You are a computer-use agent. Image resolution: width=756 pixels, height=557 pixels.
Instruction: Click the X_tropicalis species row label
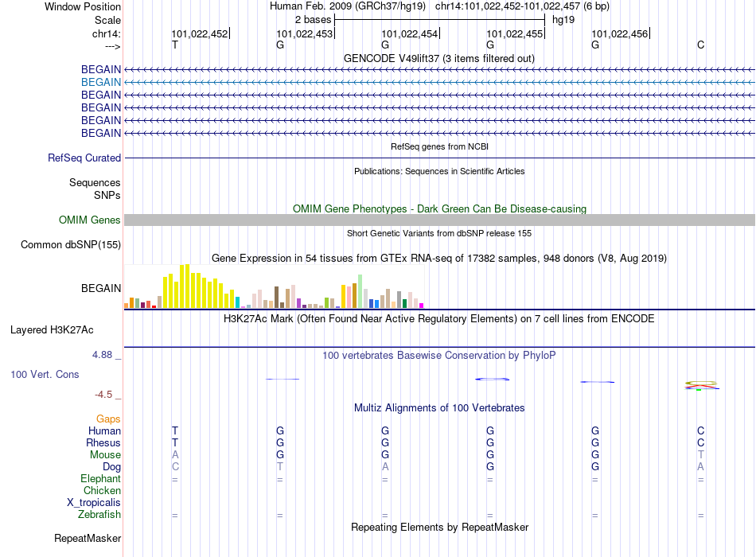pyautogui.click(x=94, y=503)
